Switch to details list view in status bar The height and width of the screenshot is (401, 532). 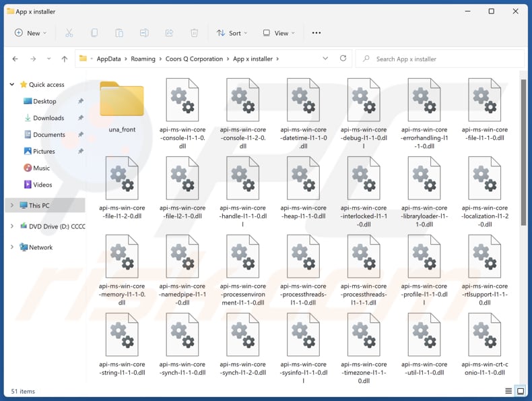508,391
